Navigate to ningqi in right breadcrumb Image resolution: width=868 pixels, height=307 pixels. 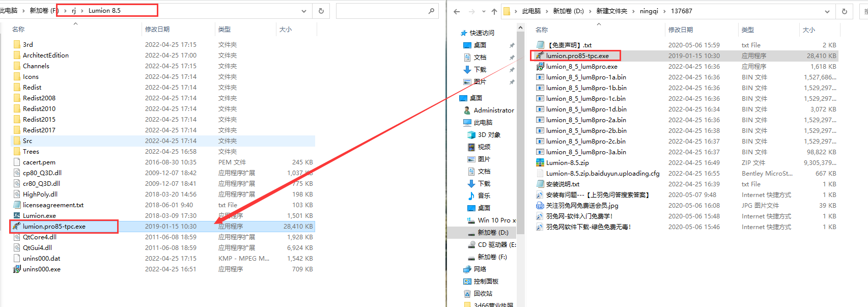click(x=649, y=11)
